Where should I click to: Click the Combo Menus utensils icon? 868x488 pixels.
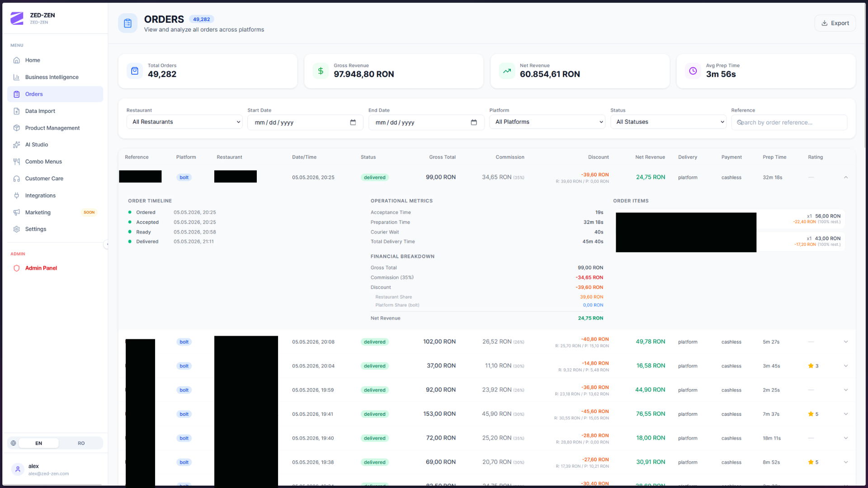click(17, 162)
